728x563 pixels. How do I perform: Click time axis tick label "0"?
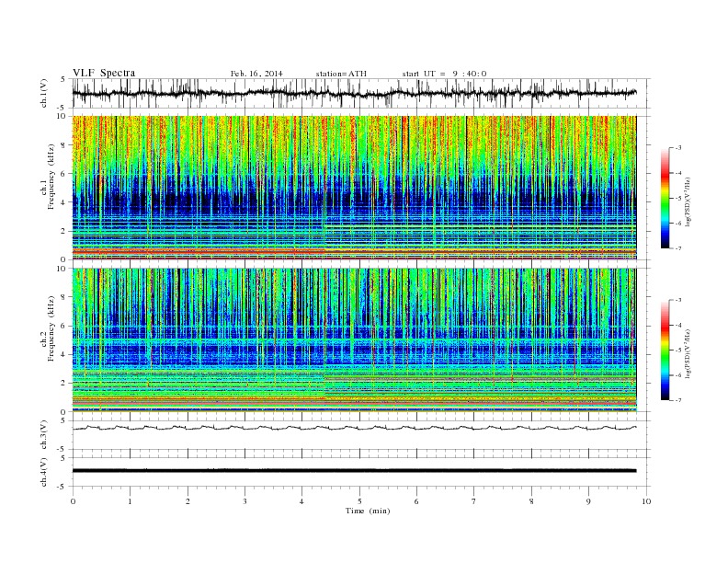[x=73, y=501]
